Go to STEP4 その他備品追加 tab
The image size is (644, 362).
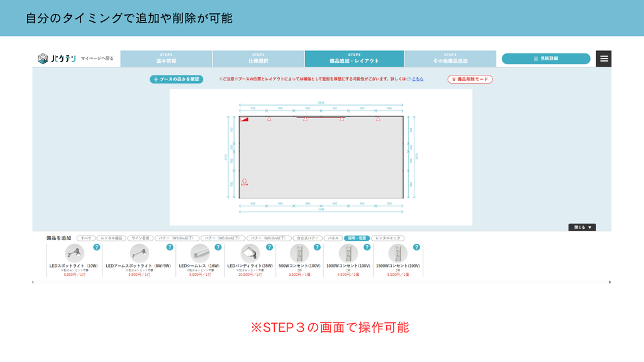(x=450, y=58)
